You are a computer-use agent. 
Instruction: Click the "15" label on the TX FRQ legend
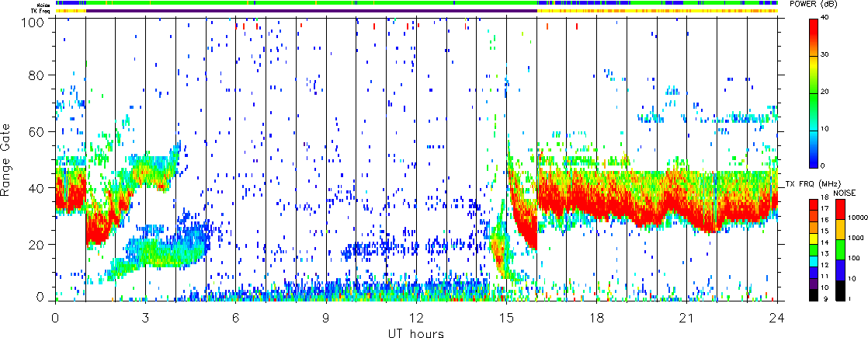click(x=825, y=231)
